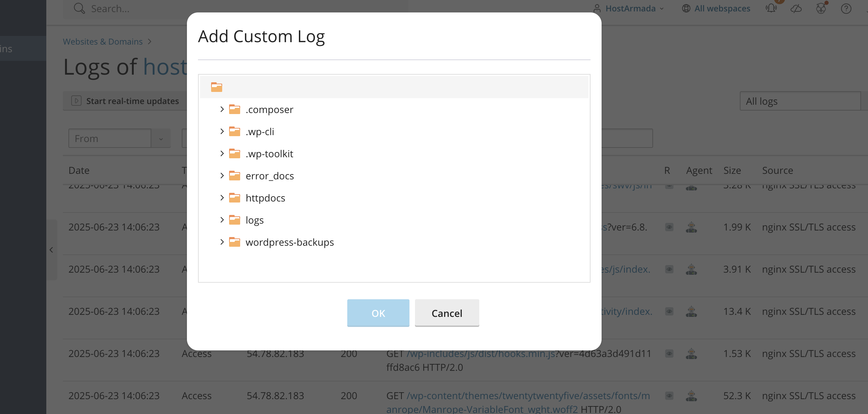The width and height of the screenshot is (868, 414).
Task: Click into the From date field
Action: click(110, 139)
